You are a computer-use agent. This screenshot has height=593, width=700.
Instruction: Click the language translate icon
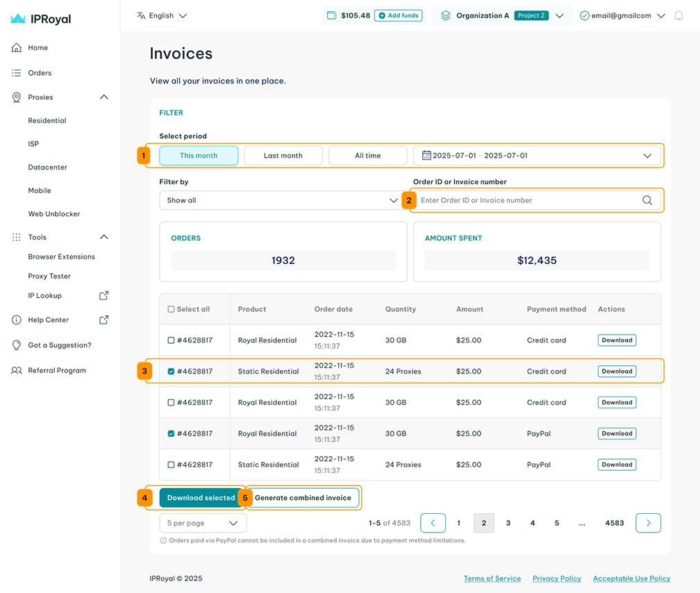pos(142,15)
